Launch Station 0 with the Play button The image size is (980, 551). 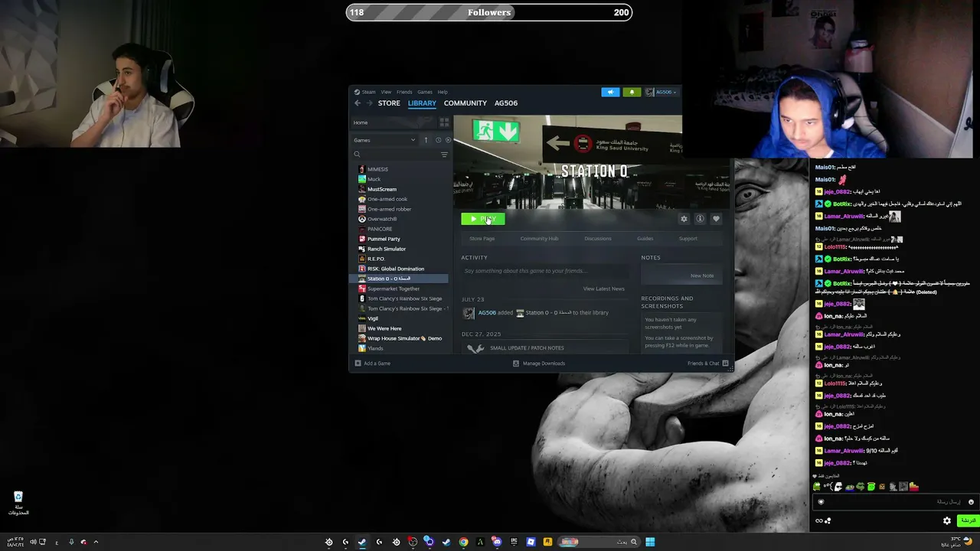483,219
